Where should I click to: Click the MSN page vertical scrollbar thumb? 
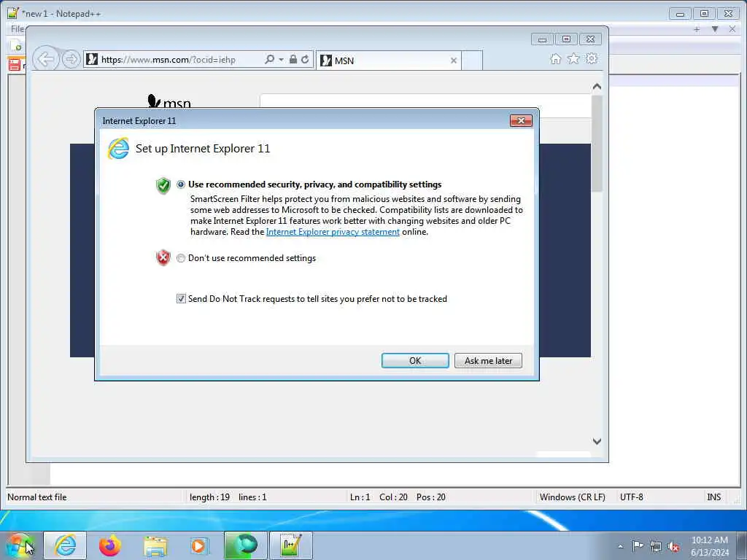[x=597, y=143]
